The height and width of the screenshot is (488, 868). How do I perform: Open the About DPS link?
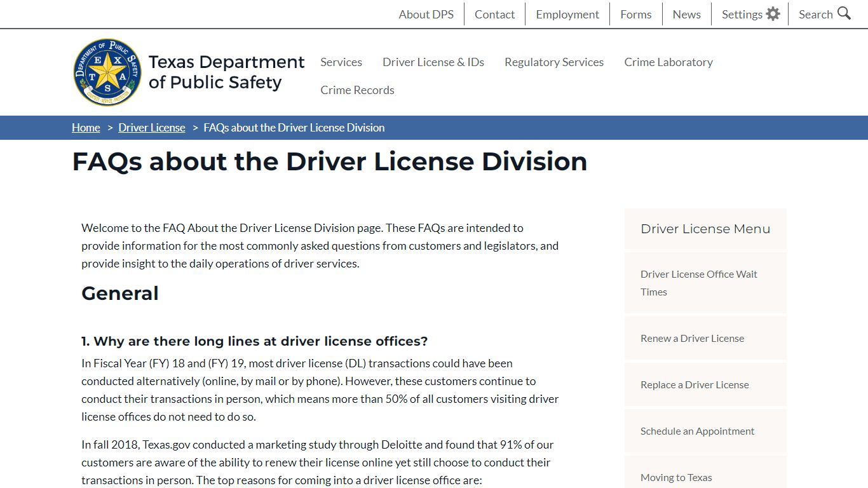(426, 14)
